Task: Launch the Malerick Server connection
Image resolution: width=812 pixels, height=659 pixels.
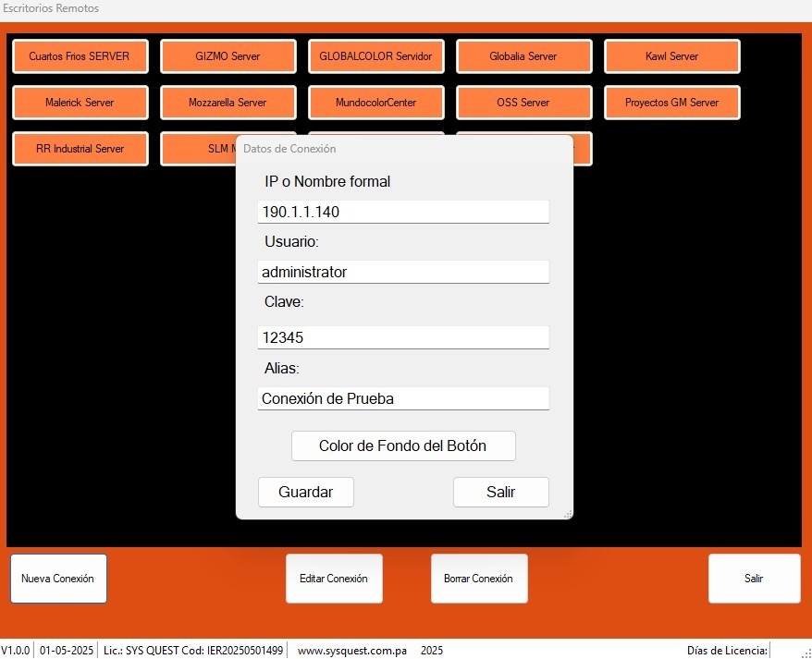Action: click(x=80, y=103)
